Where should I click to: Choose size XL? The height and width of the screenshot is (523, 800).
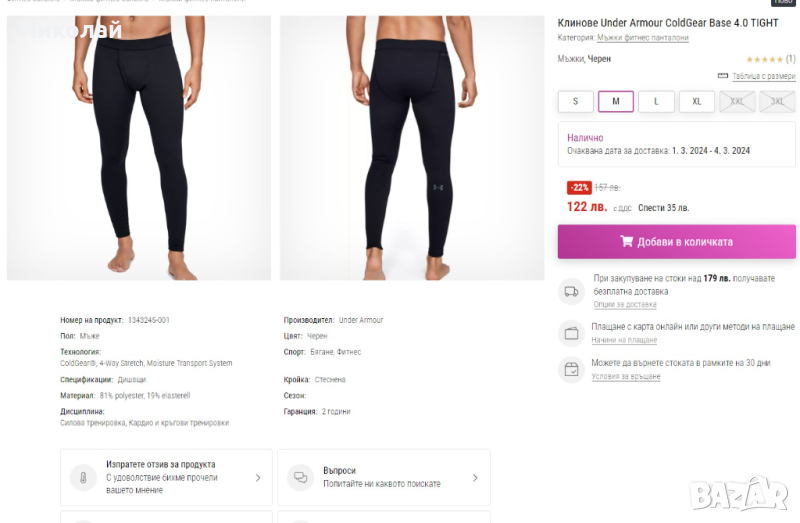coord(696,101)
